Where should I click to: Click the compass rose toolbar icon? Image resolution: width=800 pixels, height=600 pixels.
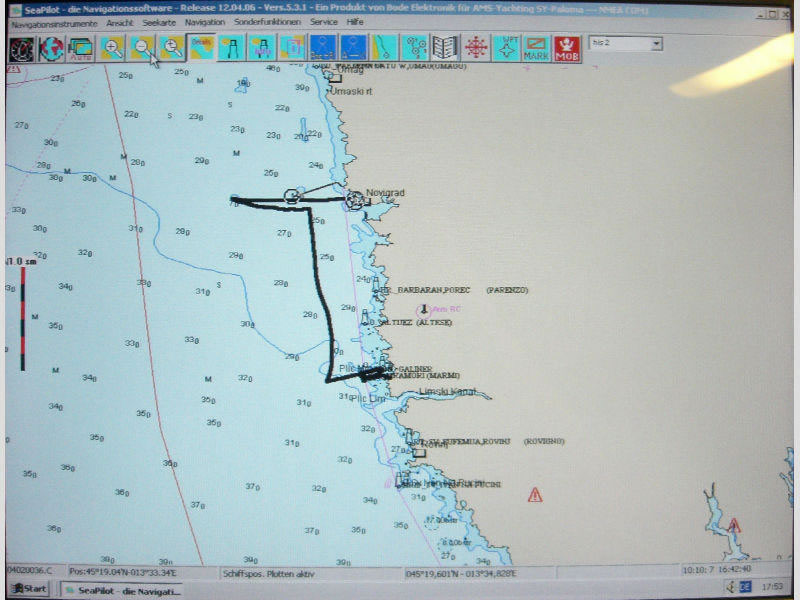pyautogui.click(x=477, y=47)
